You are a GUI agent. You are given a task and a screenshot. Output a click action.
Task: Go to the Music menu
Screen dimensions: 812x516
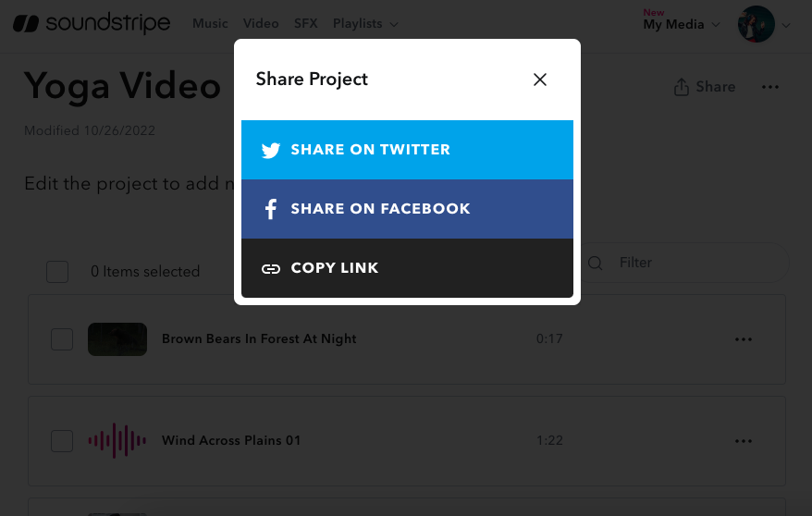coord(210,24)
